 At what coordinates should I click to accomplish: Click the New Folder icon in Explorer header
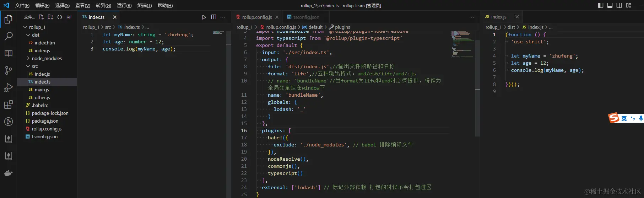[50, 17]
